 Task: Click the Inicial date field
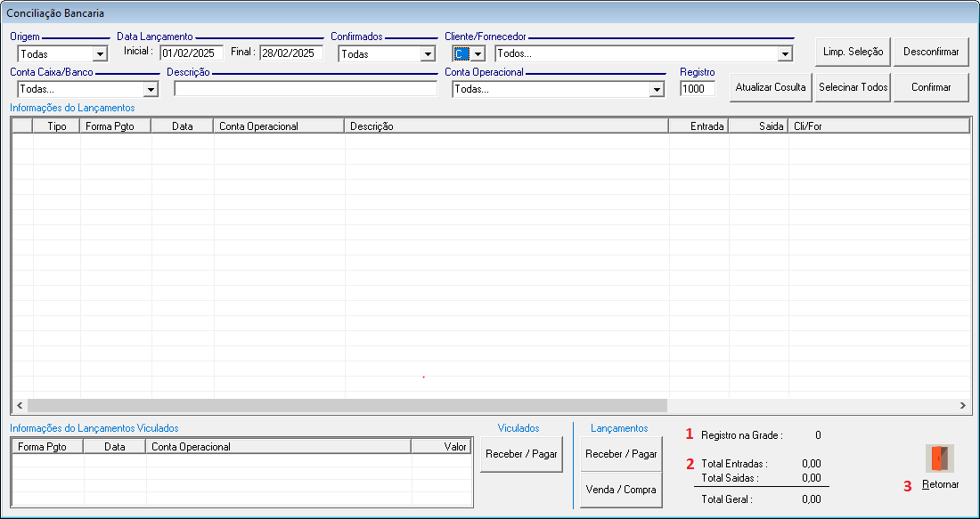pyautogui.click(x=192, y=53)
